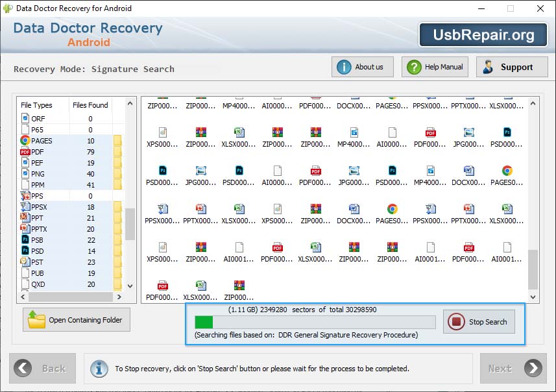Click down arrow of file types list scrollbar

[x=130, y=286]
